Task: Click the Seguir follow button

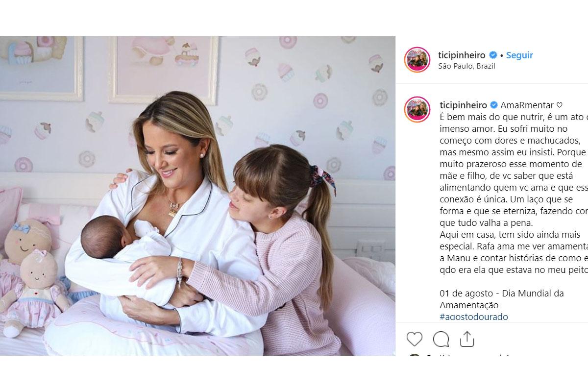Action: tap(519, 55)
